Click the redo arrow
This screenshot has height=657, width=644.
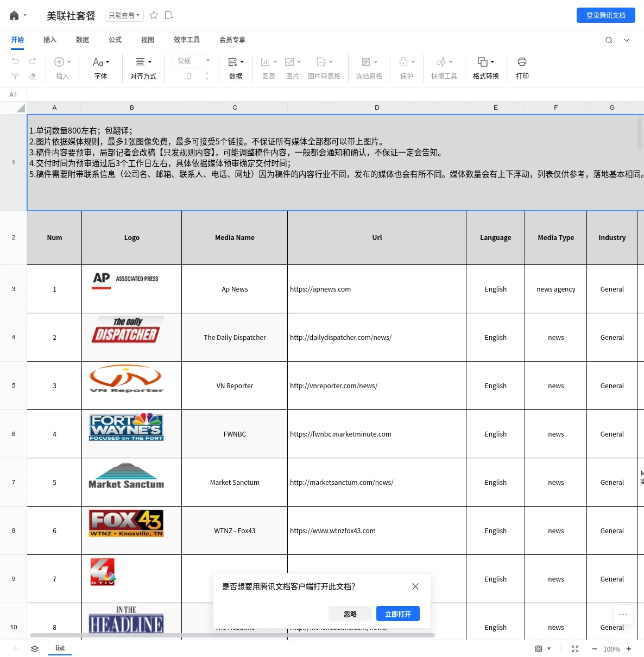pos(33,61)
